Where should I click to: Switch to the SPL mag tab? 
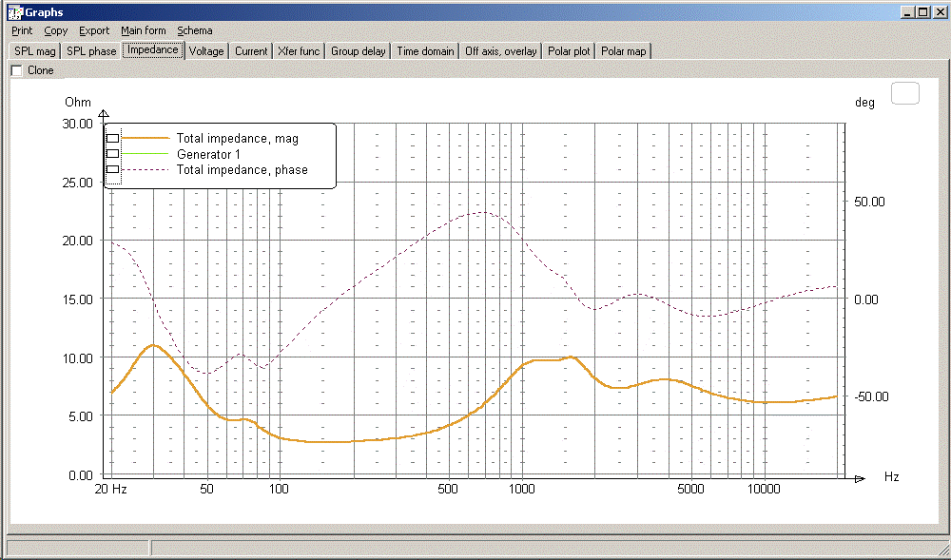(34, 51)
